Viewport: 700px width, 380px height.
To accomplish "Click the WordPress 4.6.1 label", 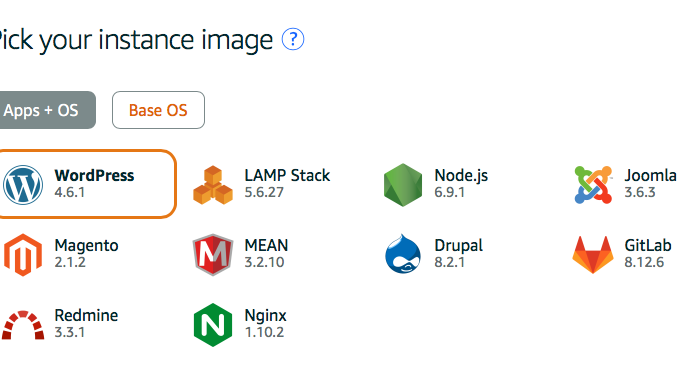I will tap(94, 184).
